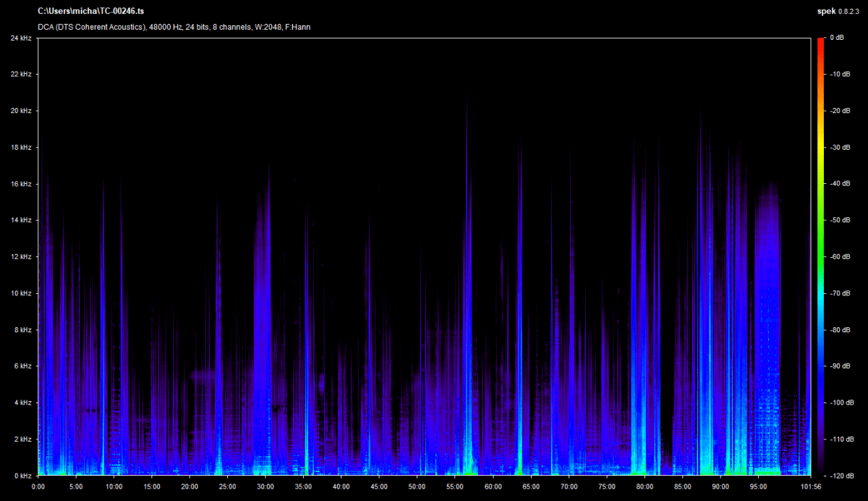This screenshot has width=868, height=501.
Task: Click the 101:56 end time label
Action: (x=810, y=487)
